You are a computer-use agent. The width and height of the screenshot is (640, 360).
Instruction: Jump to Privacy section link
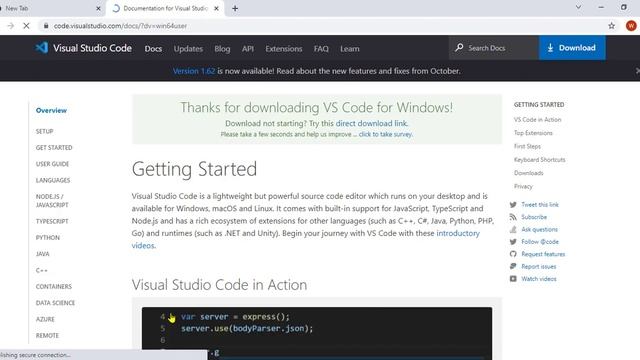(x=523, y=187)
